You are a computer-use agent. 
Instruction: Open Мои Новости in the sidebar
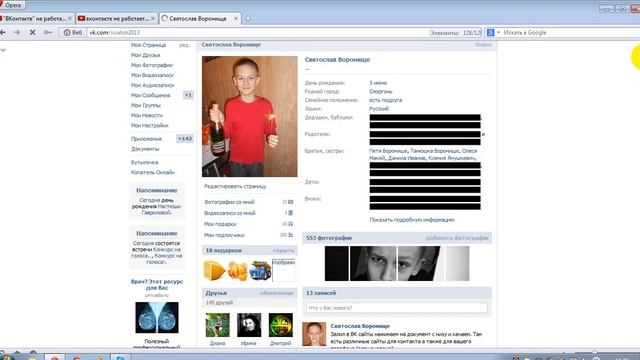147,116
